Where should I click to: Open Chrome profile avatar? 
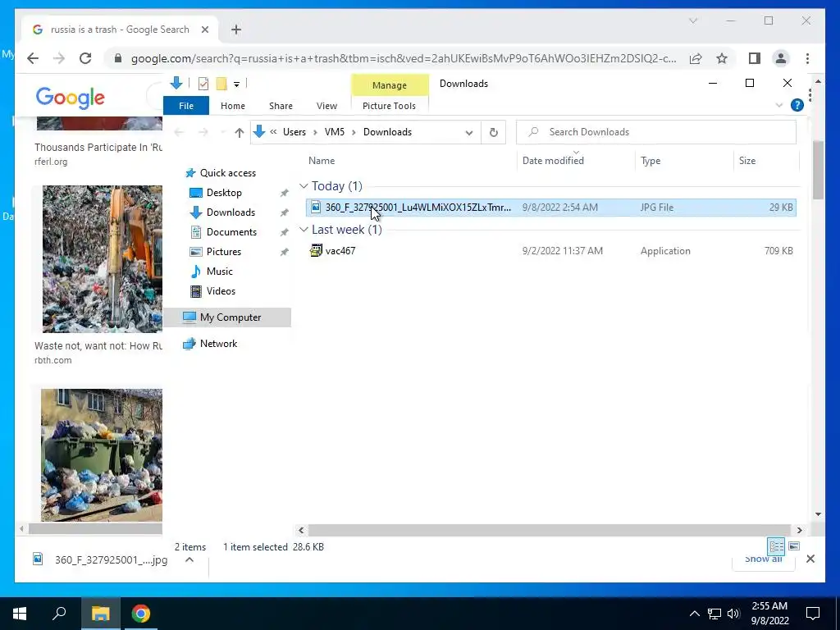(x=781, y=58)
